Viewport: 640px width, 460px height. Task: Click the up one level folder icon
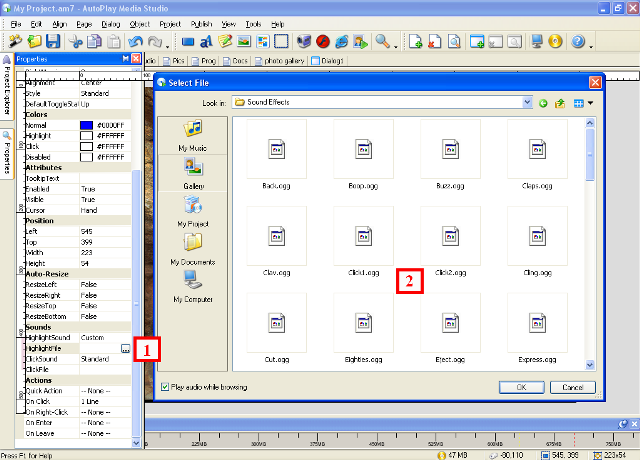click(x=560, y=102)
